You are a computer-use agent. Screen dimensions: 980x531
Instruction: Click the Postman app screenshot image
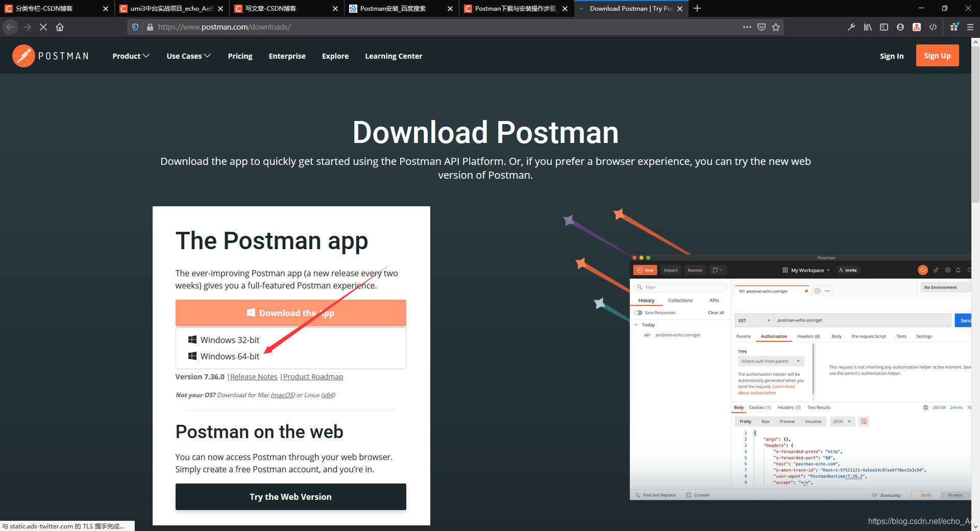coord(800,377)
